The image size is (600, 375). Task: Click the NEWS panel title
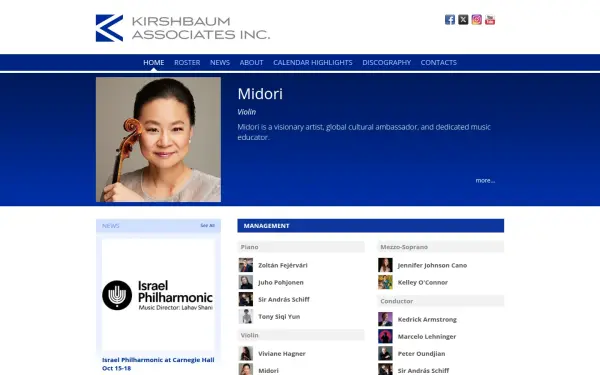click(111, 226)
